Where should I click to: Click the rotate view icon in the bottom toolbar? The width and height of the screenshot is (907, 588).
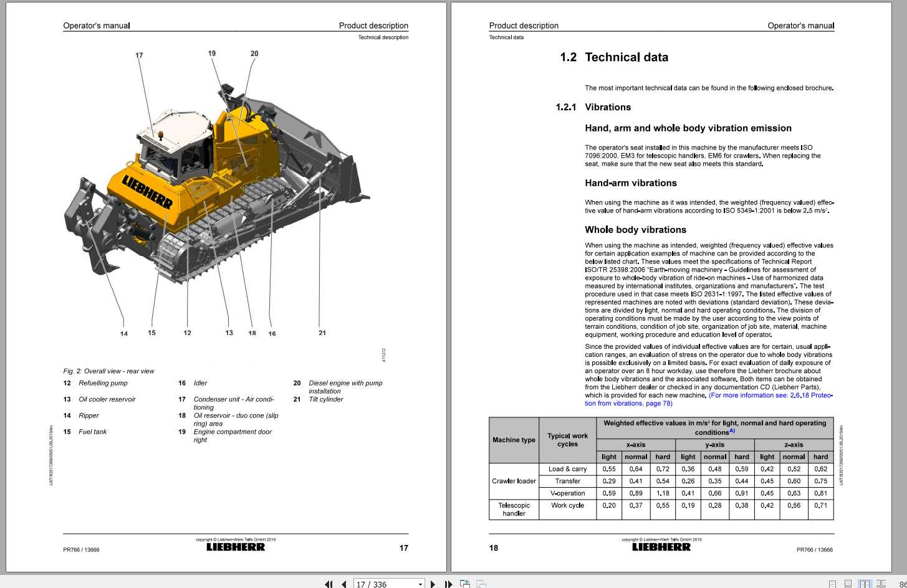pyautogui.click(x=465, y=584)
